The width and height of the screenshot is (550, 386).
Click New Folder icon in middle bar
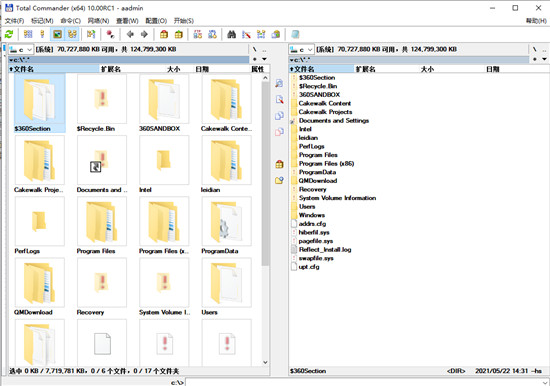coord(279,180)
